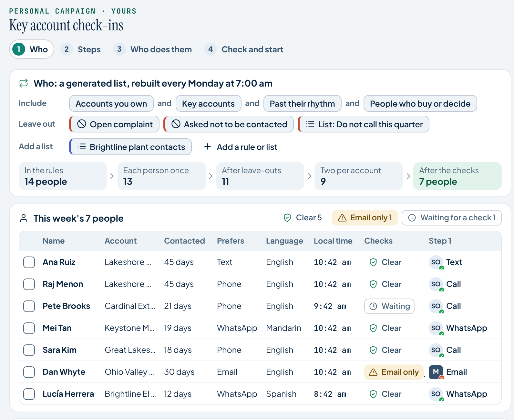Click the blocked icon on Asked not to be contacted

pos(176,124)
